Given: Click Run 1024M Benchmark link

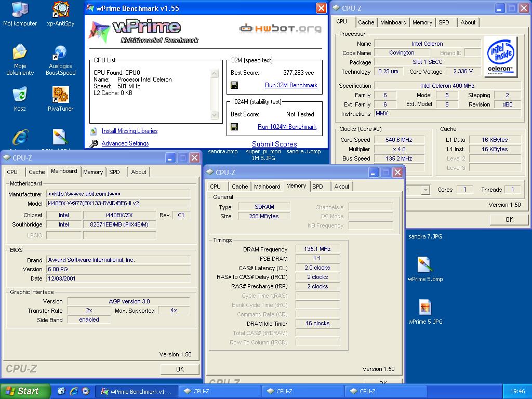Looking at the screenshot, I should pyautogui.click(x=287, y=127).
